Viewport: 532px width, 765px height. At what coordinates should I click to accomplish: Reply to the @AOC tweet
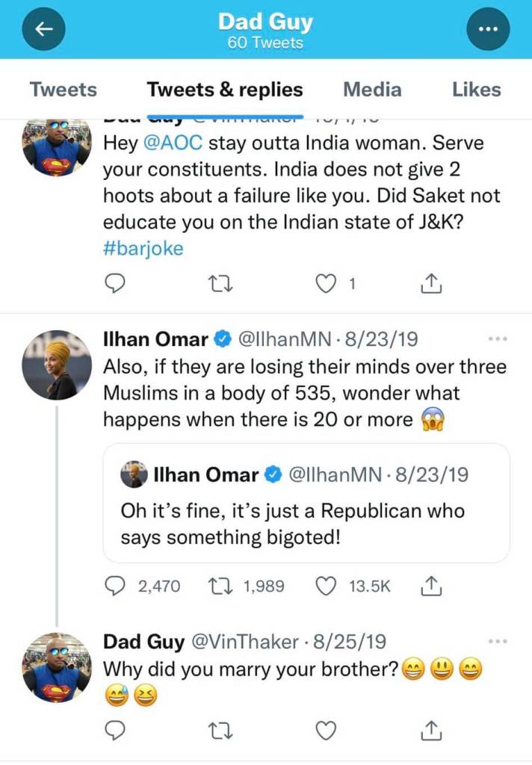coord(112,284)
